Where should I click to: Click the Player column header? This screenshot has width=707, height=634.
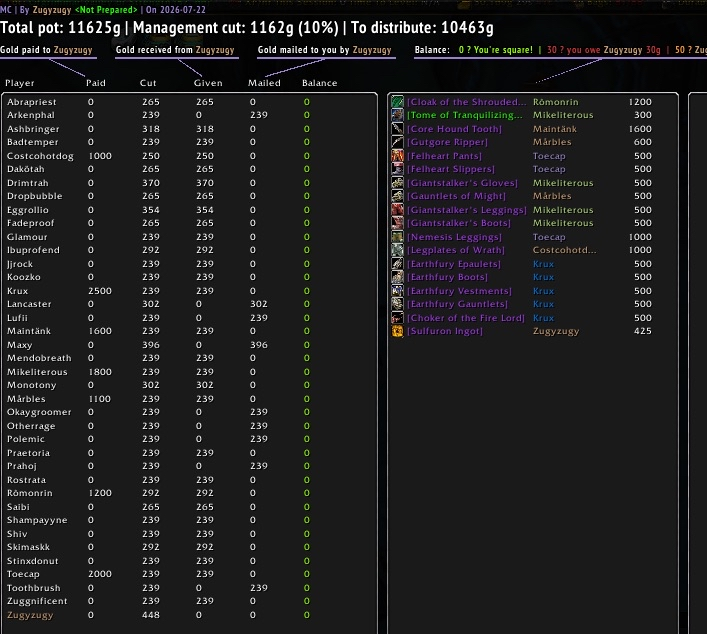19,83
